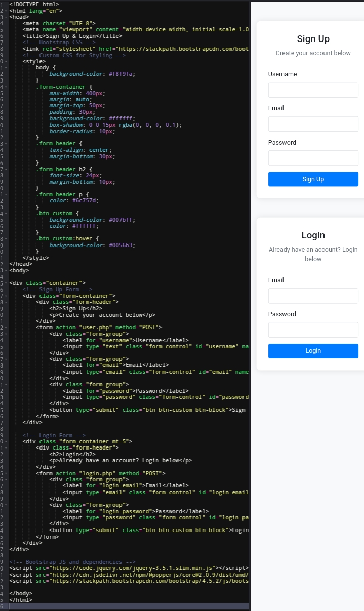364x611 pixels.
Task: Click the jquery-3.5.1.slim.min.js script line
Action: tap(129, 568)
